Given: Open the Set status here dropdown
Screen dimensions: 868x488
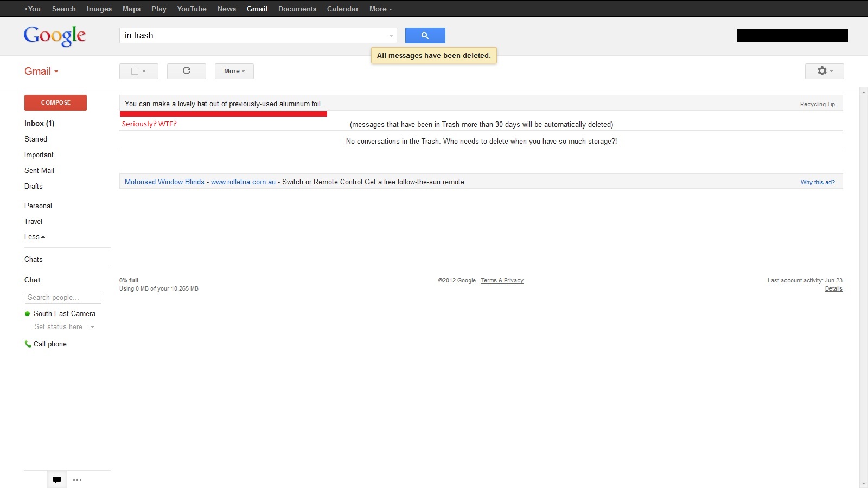Looking at the screenshot, I should [x=92, y=327].
